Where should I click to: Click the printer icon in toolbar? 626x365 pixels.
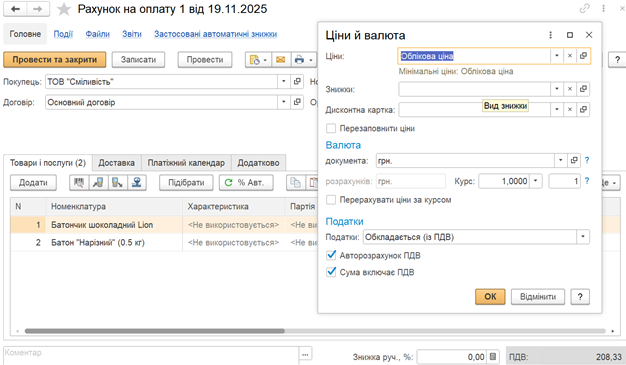299,60
